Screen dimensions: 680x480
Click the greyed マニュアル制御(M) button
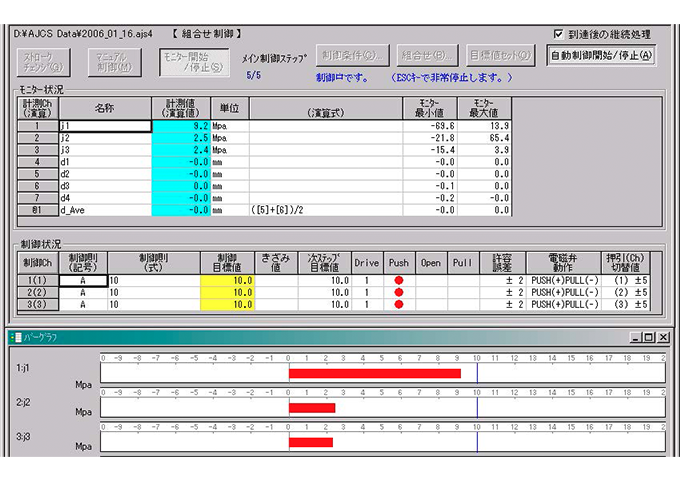(x=114, y=62)
